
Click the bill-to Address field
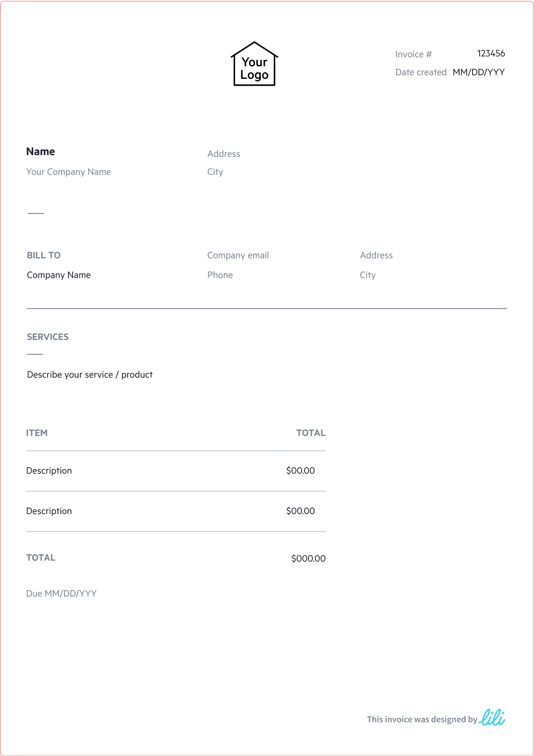point(376,255)
